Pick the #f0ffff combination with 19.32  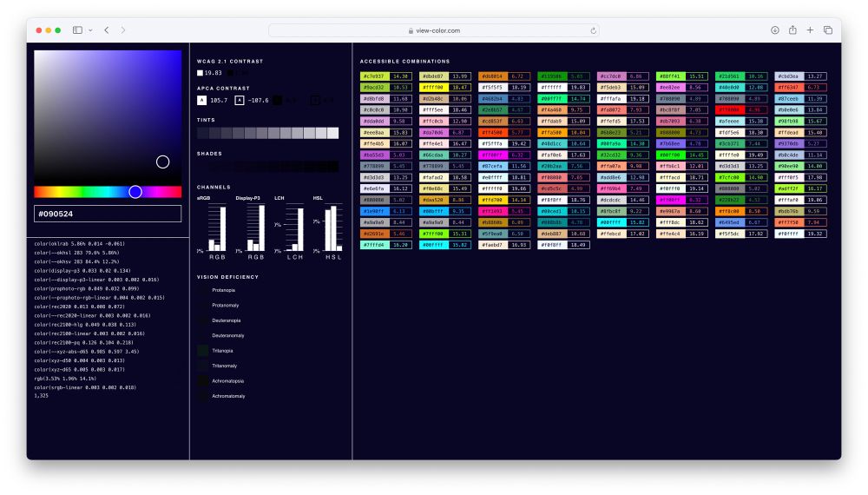pyautogui.click(x=800, y=234)
